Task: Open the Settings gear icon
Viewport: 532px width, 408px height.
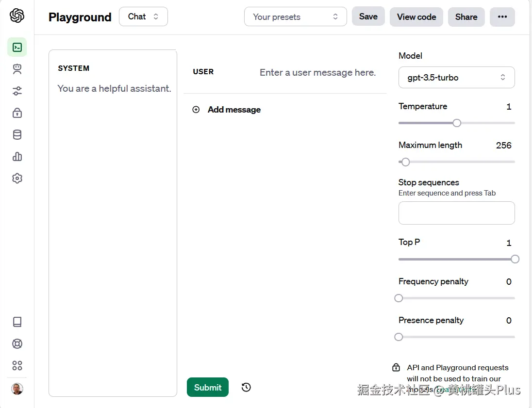Action: 17,178
